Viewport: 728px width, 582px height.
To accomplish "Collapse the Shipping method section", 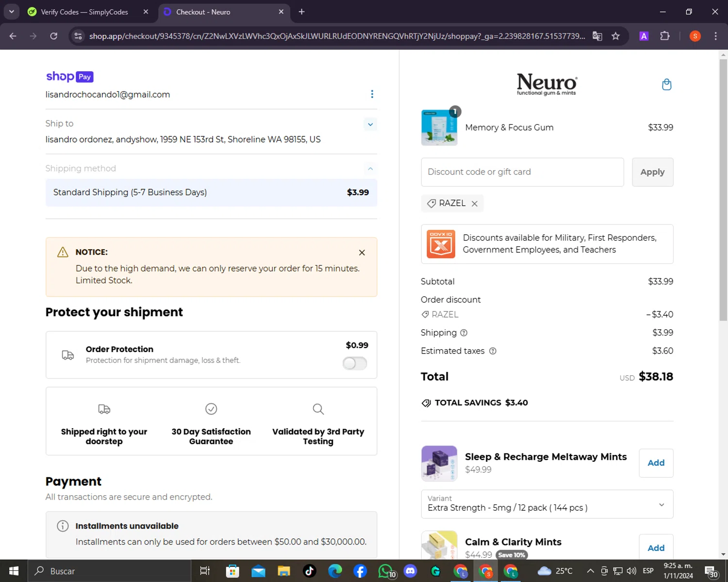I will tap(370, 169).
